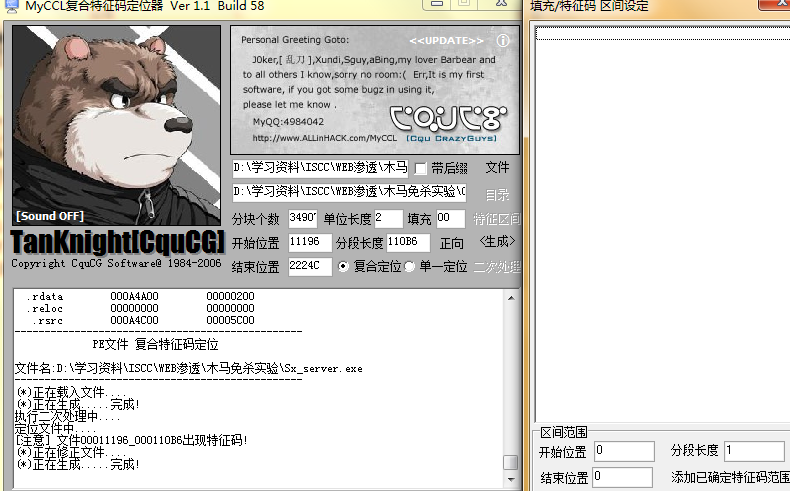Click the log scrollbar up arrow
This screenshot has height=491, width=790.
(x=511, y=298)
